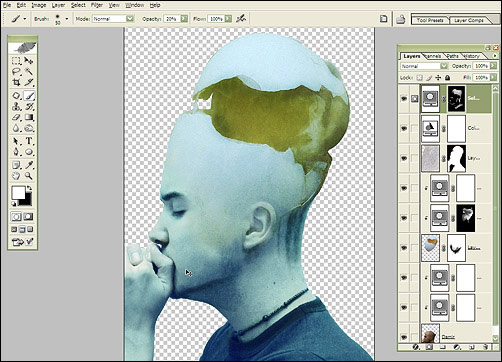The width and height of the screenshot is (502, 362).
Task: Open the Window menu
Action: (134, 5)
